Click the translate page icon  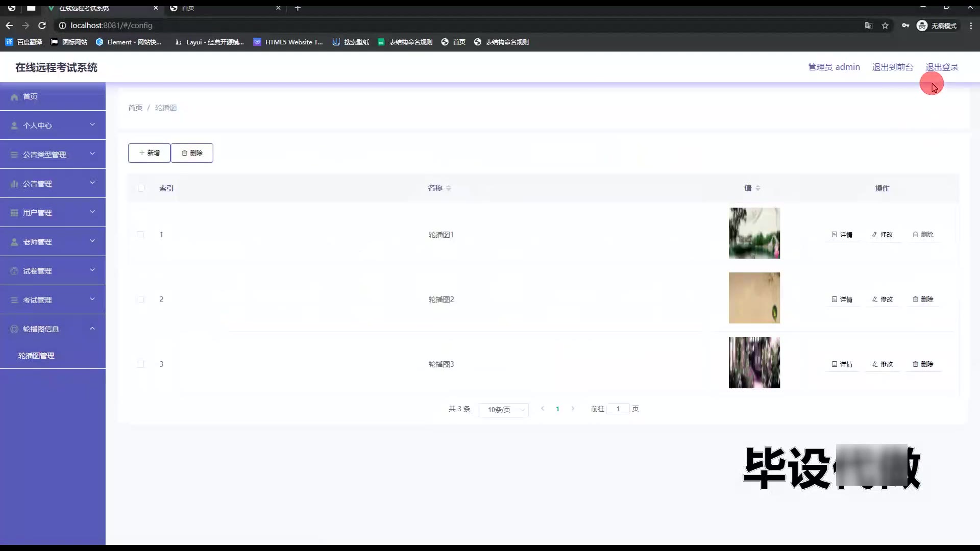[x=868, y=26]
